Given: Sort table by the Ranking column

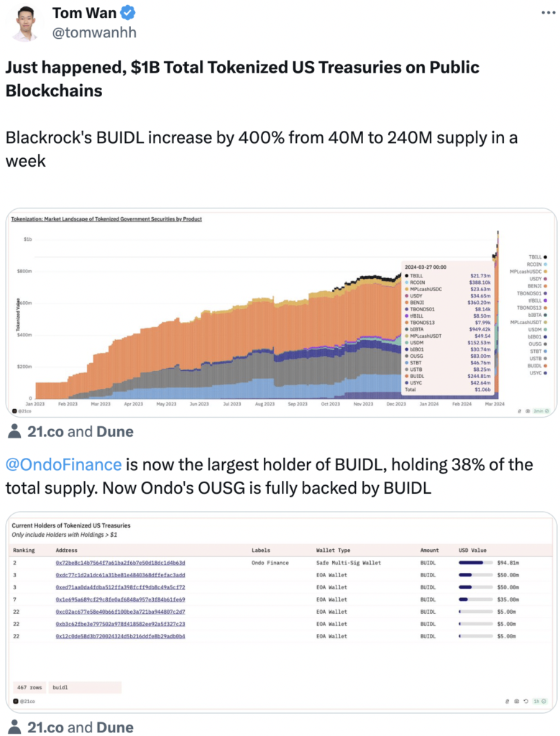Looking at the screenshot, I should [x=23, y=551].
